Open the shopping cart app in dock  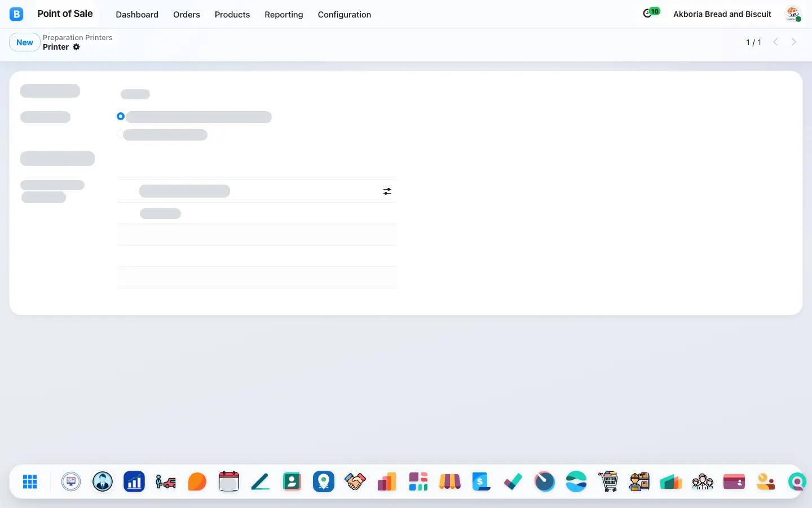point(608,481)
